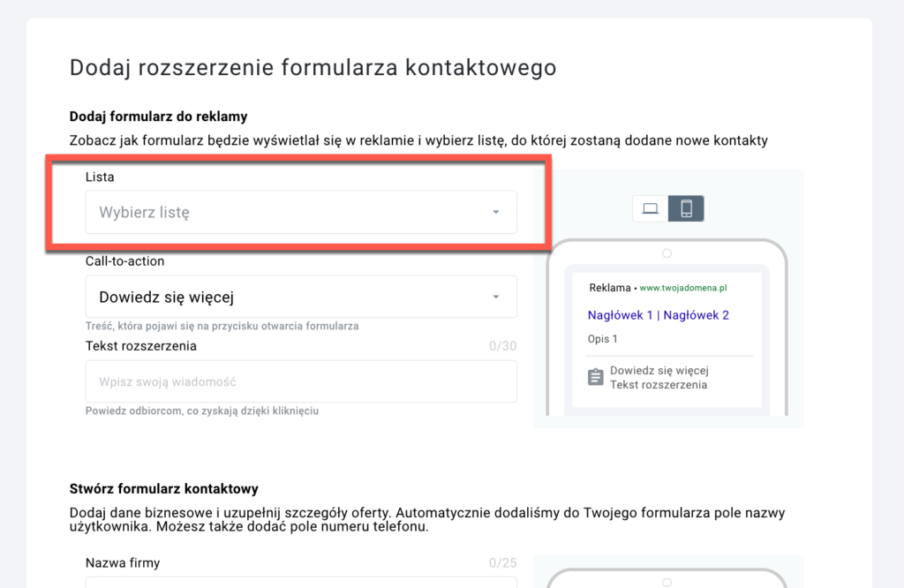Click the 'Tekst rozszerzenia' field label
The width and height of the screenshot is (904, 588).
(x=141, y=346)
